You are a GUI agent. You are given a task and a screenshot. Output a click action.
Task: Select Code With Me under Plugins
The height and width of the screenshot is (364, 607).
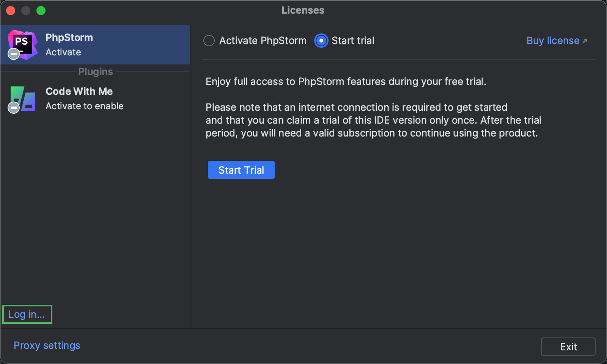click(x=95, y=98)
